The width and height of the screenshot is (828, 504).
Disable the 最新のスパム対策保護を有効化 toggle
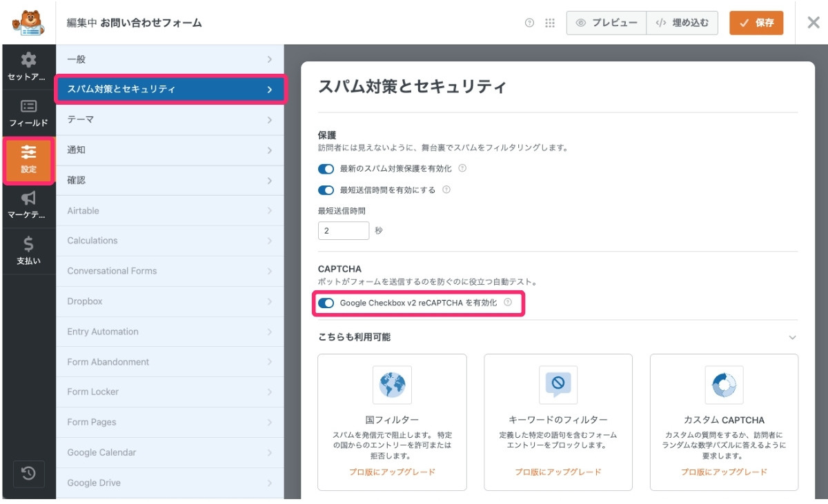point(325,168)
